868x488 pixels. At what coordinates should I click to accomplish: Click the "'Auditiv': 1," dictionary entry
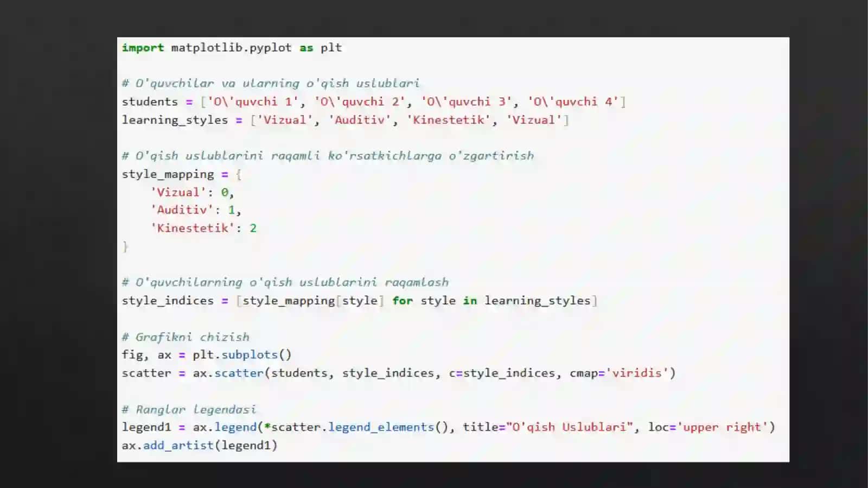click(196, 210)
